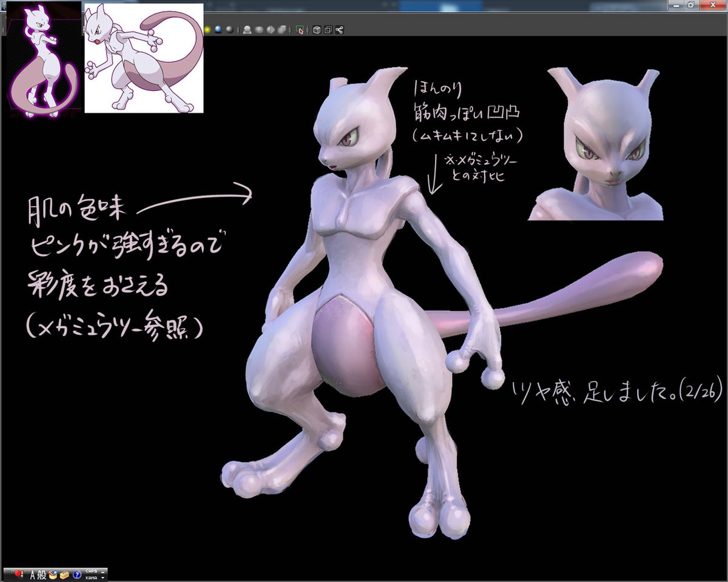This screenshot has height=582, width=728.
Task: Toggle the IME input mode A
Action: coord(33,575)
